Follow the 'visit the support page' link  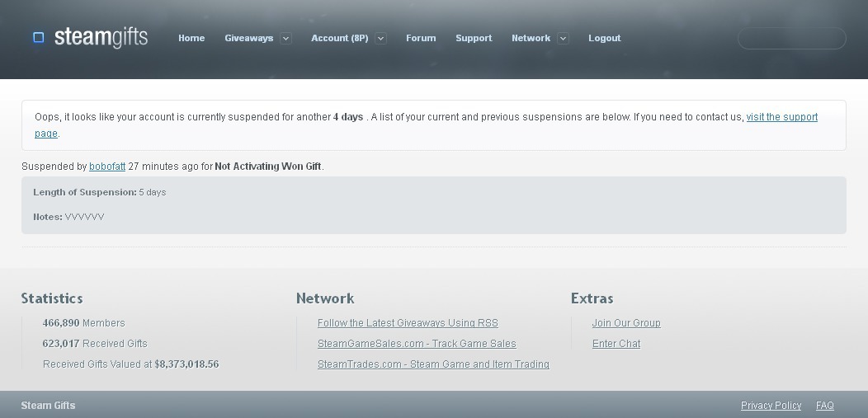tap(781, 117)
